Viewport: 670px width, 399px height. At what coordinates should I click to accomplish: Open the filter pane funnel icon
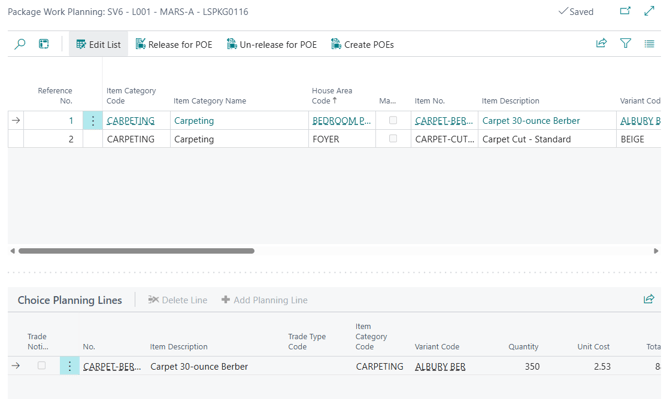tap(625, 43)
